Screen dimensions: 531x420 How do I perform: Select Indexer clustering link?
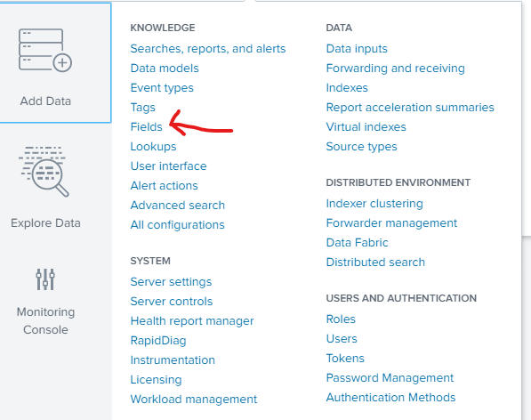(x=374, y=204)
